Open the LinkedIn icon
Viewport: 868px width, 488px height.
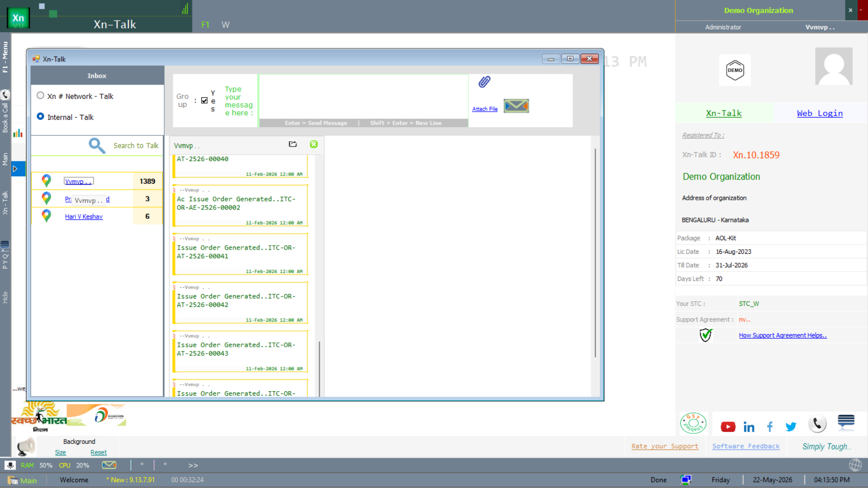tap(749, 426)
